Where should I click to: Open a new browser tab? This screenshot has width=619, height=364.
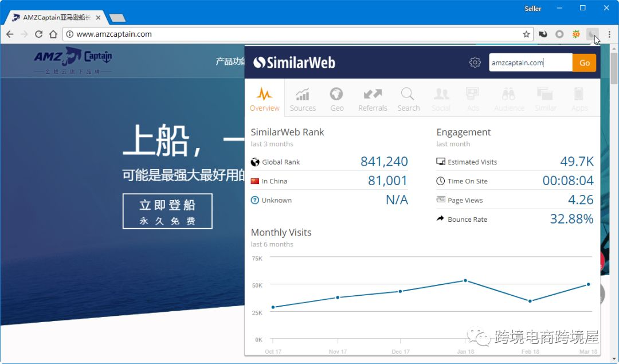[x=117, y=18]
